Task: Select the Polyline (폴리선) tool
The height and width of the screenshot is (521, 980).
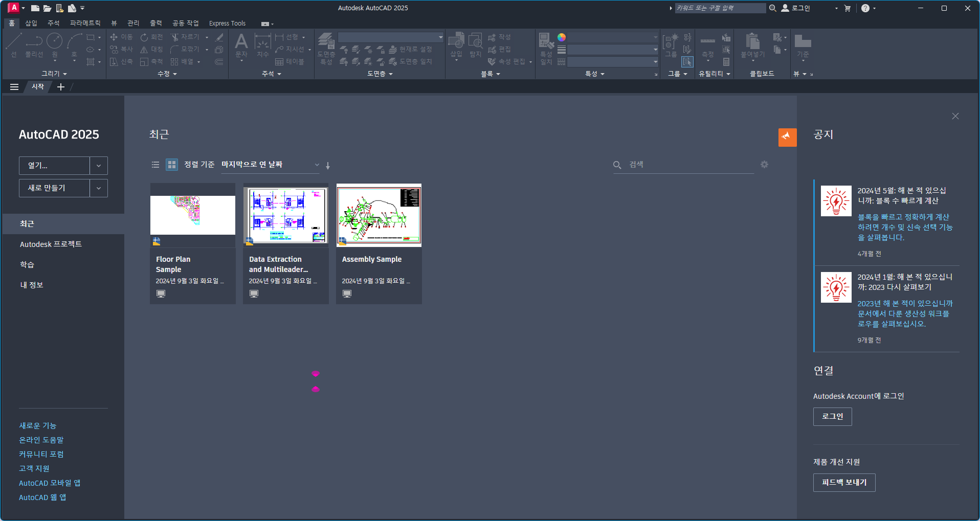Action: point(34,45)
